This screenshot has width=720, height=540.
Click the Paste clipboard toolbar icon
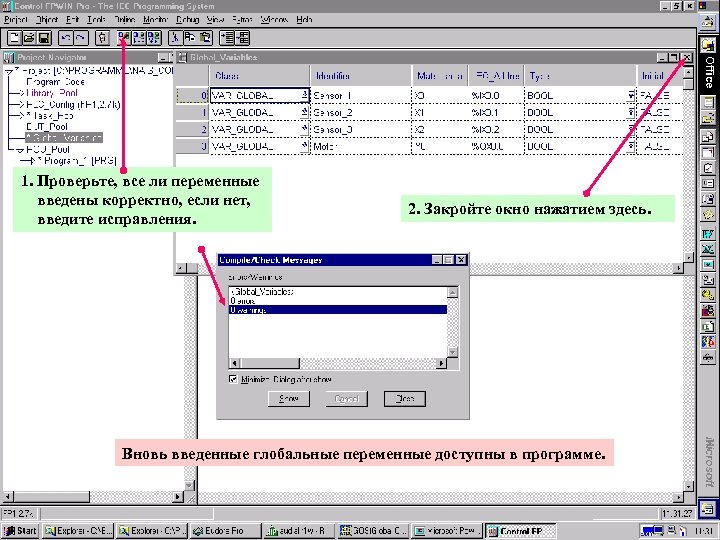tap(205, 38)
